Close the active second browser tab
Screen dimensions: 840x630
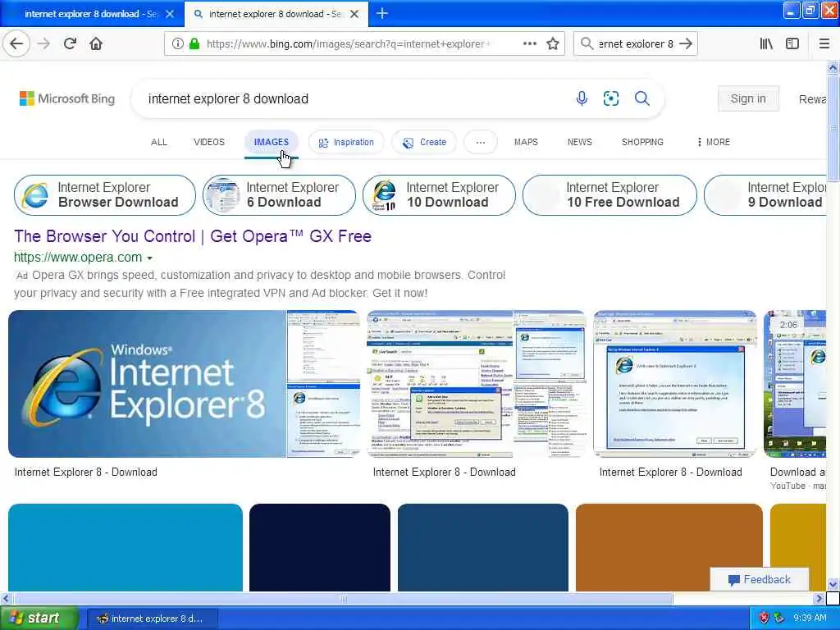(x=354, y=14)
